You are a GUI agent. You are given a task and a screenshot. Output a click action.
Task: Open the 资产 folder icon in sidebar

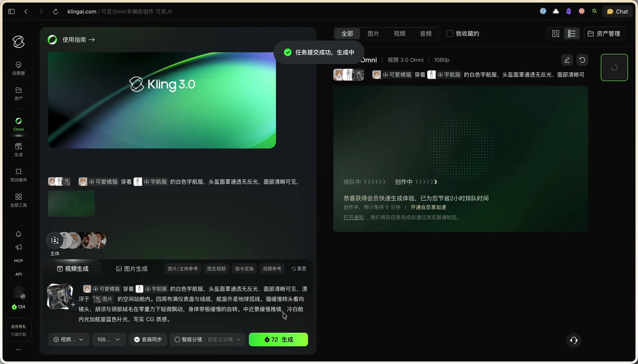pos(18,94)
